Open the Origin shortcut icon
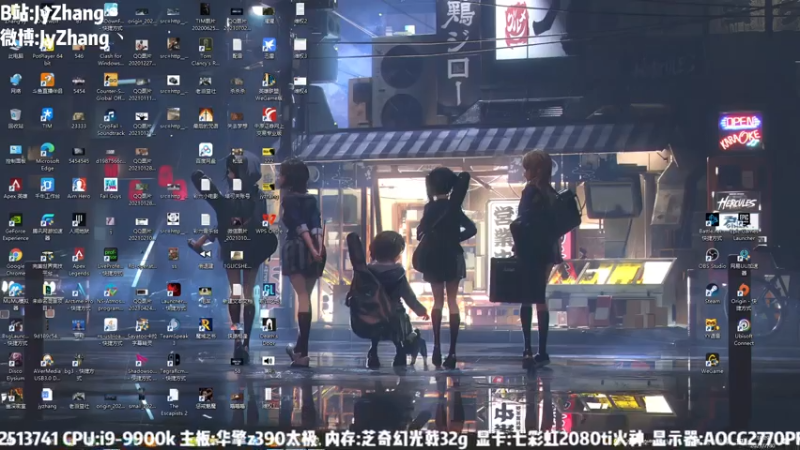The image size is (800, 450). pyautogui.click(x=743, y=297)
